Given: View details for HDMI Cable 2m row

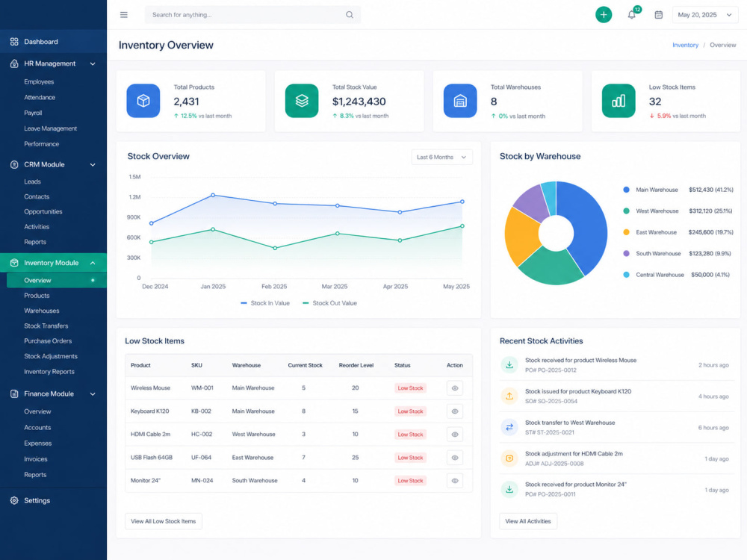Looking at the screenshot, I should coord(455,435).
